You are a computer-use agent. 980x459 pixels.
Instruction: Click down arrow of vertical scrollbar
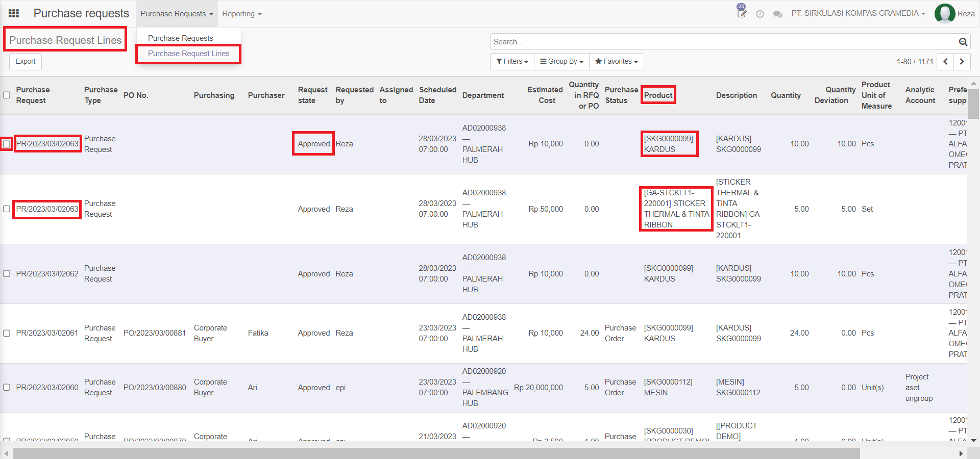coord(974,440)
